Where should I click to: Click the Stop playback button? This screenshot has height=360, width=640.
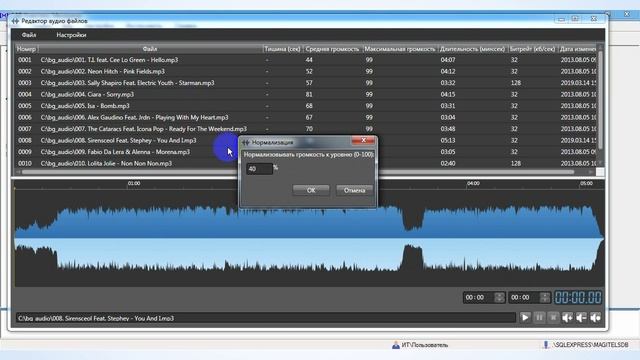coord(553,318)
